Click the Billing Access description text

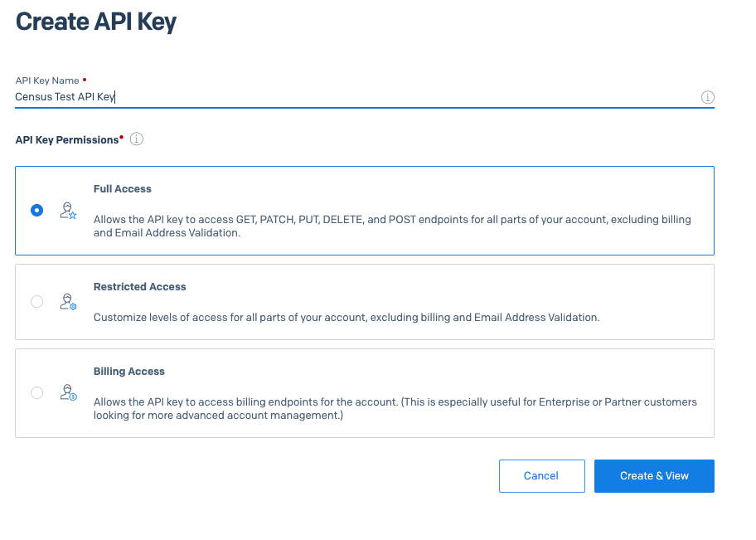coord(395,408)
